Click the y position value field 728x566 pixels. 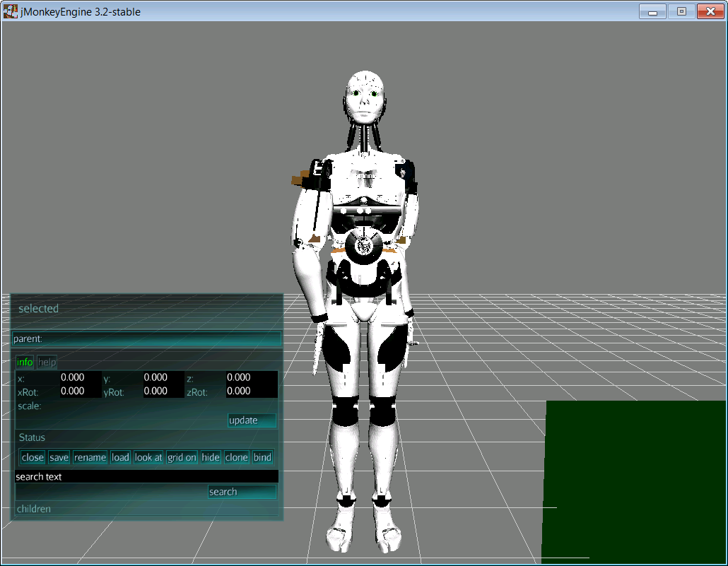tap(163, 377)
